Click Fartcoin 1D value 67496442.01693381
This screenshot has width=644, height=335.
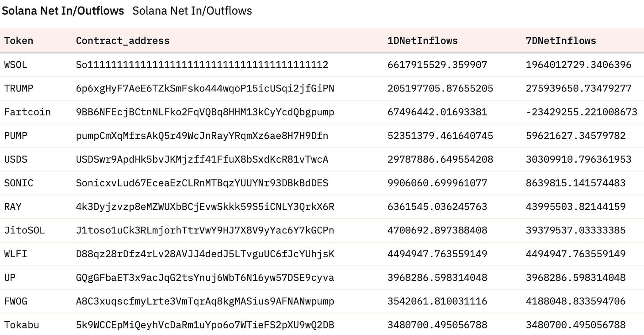(437, 112)
